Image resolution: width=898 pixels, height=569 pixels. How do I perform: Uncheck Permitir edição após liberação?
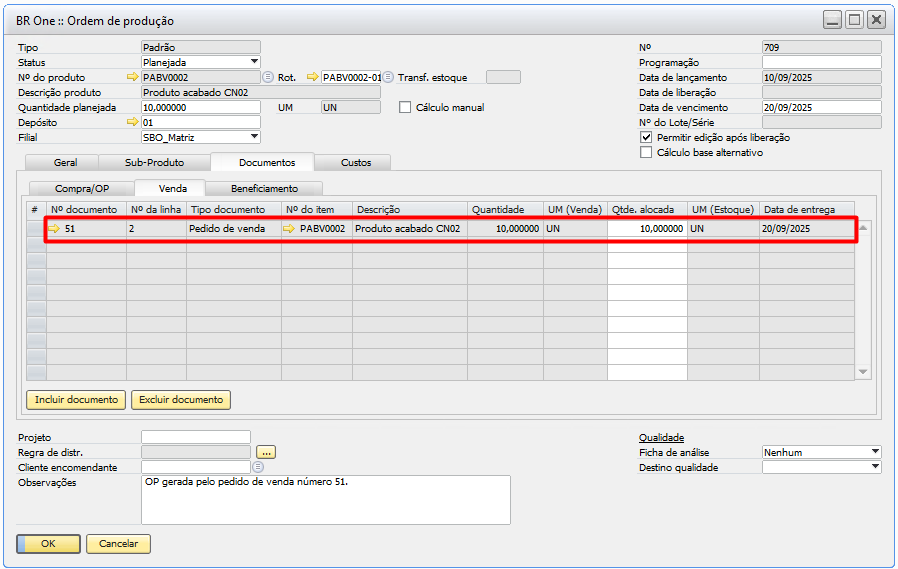[646, 137]
